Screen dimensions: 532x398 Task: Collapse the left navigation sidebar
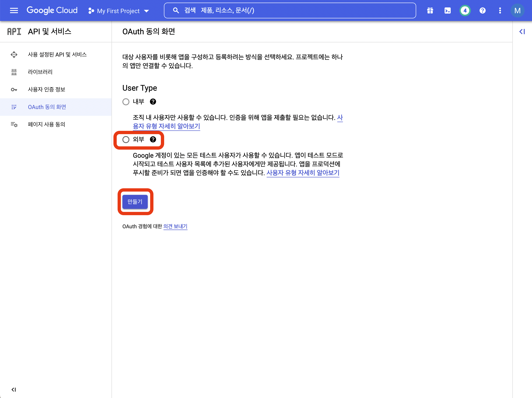coord(14,389)
